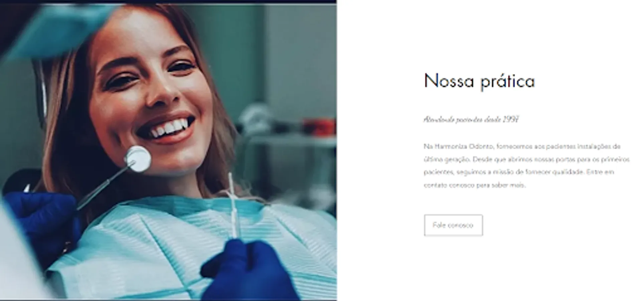
Task: Click the Na Harmoniza Odonto paragraph text
Action: point(526,166)
